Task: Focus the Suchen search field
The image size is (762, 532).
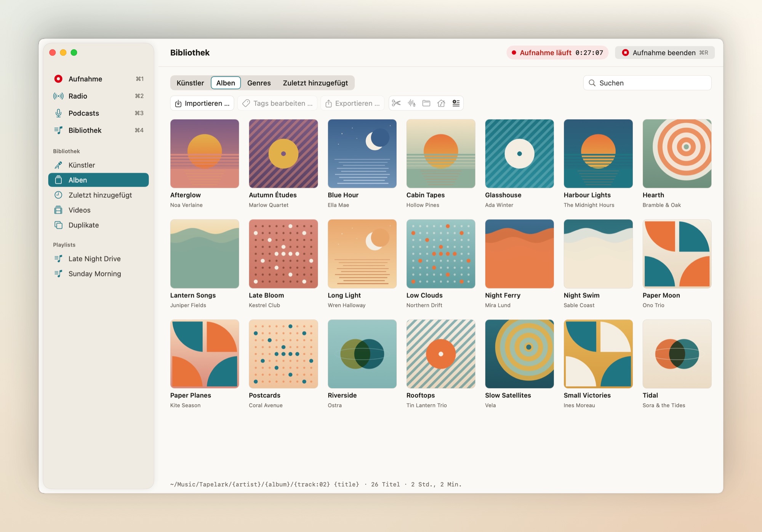Action: [647, 83]
